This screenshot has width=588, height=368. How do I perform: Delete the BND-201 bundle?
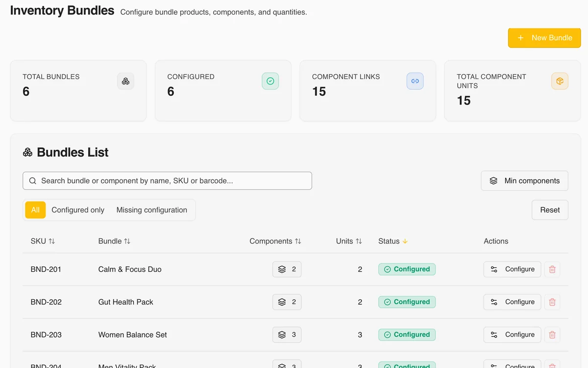click(x=552, y=269)
